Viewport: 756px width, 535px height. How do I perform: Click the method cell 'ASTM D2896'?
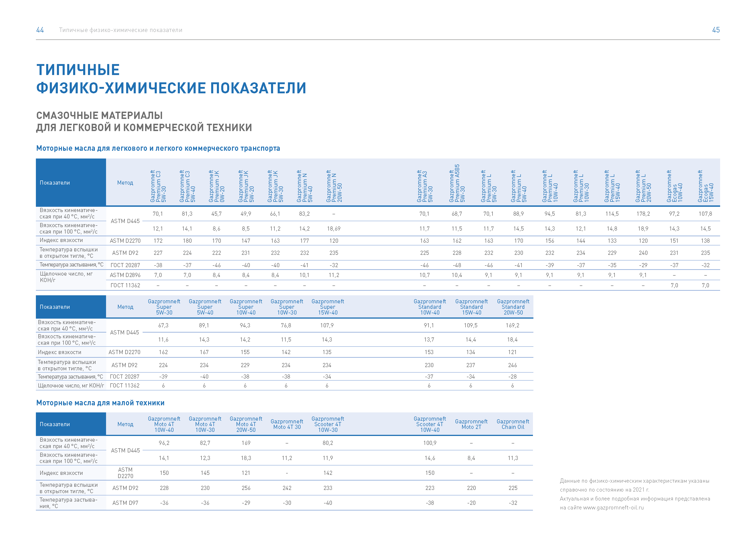pyautogui.click(x=125, y=275)
